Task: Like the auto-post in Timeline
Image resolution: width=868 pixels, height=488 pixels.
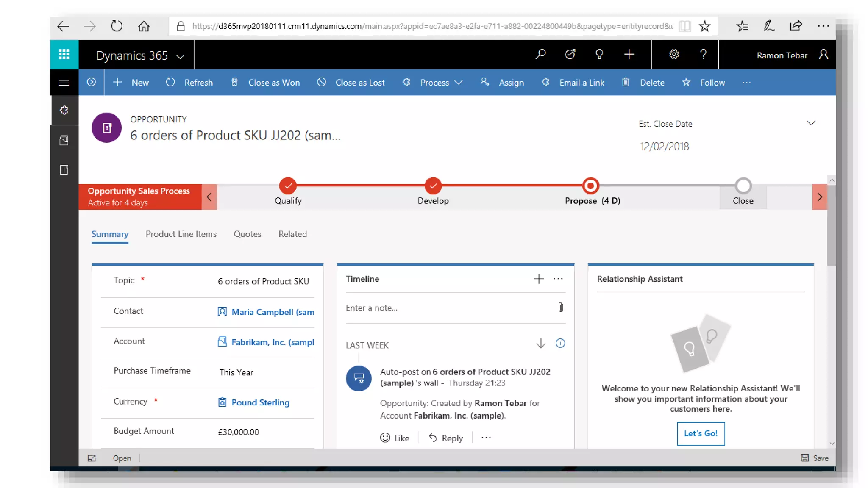Action: click(x=395, y=438)
